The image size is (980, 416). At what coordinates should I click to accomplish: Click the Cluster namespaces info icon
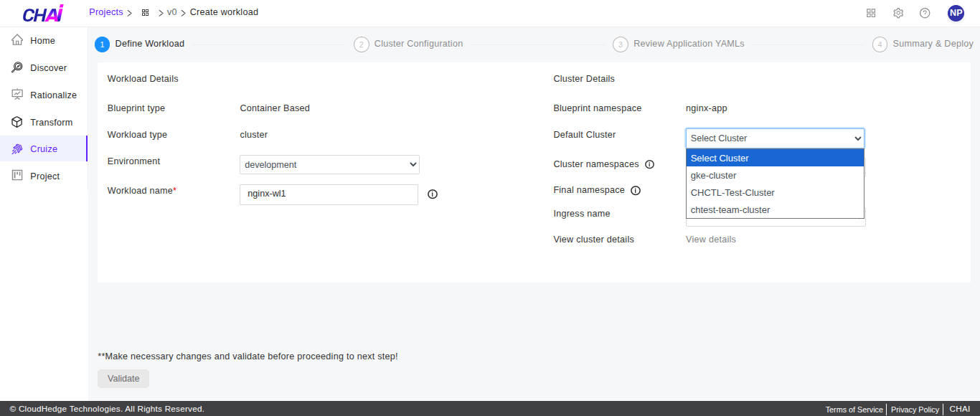point(649,164)
